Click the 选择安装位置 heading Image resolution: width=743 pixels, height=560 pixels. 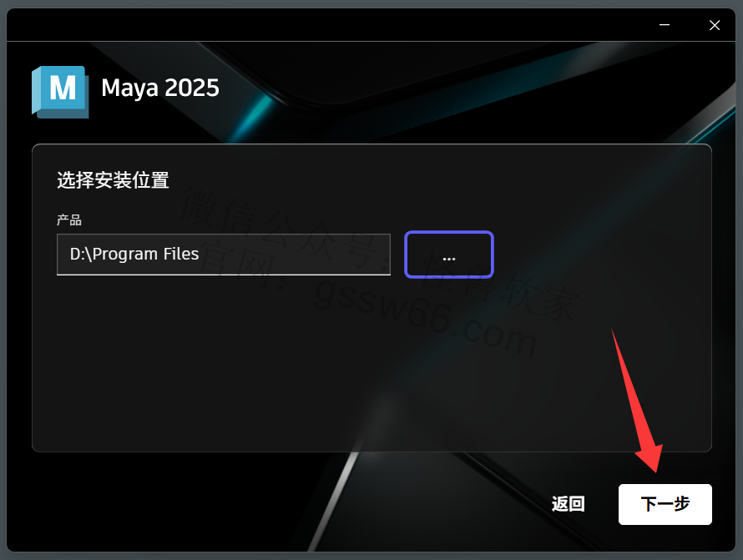point(113,180)
